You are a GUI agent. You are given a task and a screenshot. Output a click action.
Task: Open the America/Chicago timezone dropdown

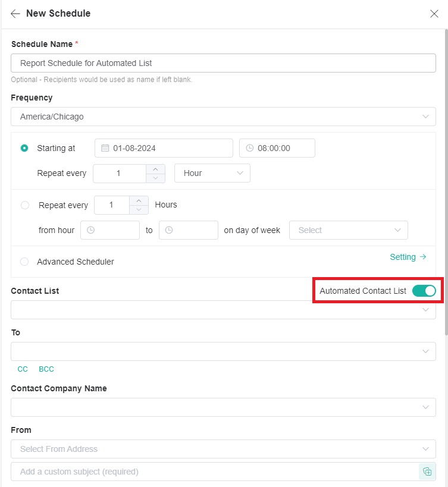(x=223, y=117)
